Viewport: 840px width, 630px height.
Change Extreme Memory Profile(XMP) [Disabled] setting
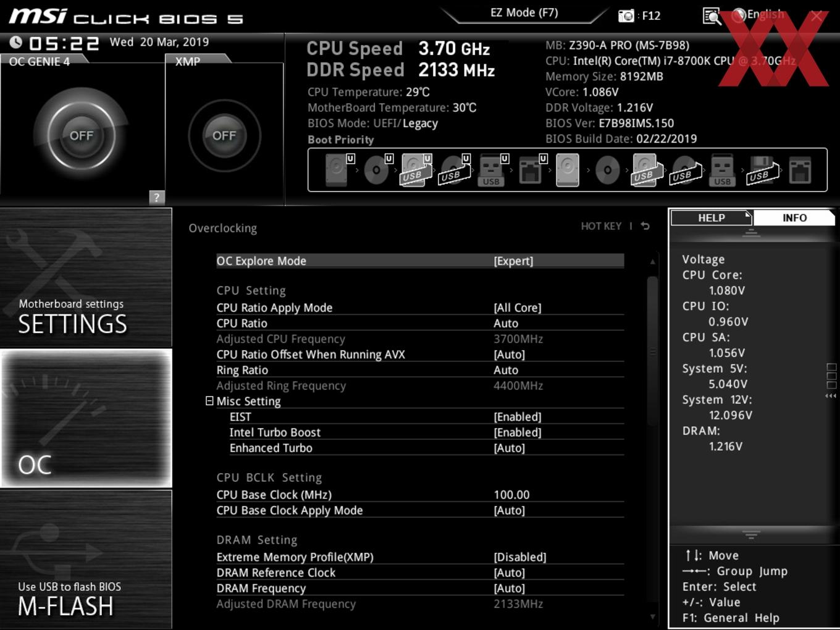520,557
